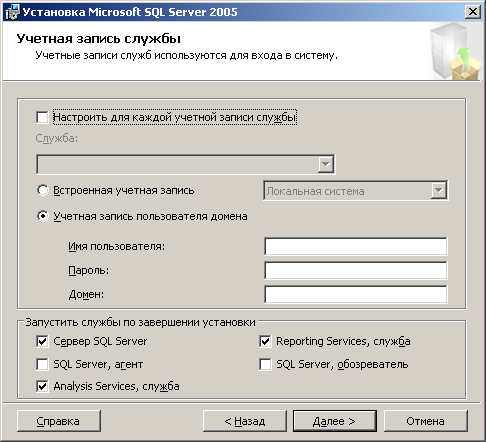This screenshot has width=486, height=442.
Task: Click the "Учетные записи служб используются" description text
Action: [187, 55]
